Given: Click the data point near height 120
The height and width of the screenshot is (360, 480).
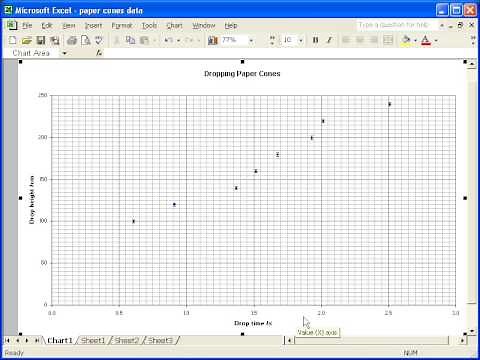Looking at the screenshot, I should [x=174, y=205].
